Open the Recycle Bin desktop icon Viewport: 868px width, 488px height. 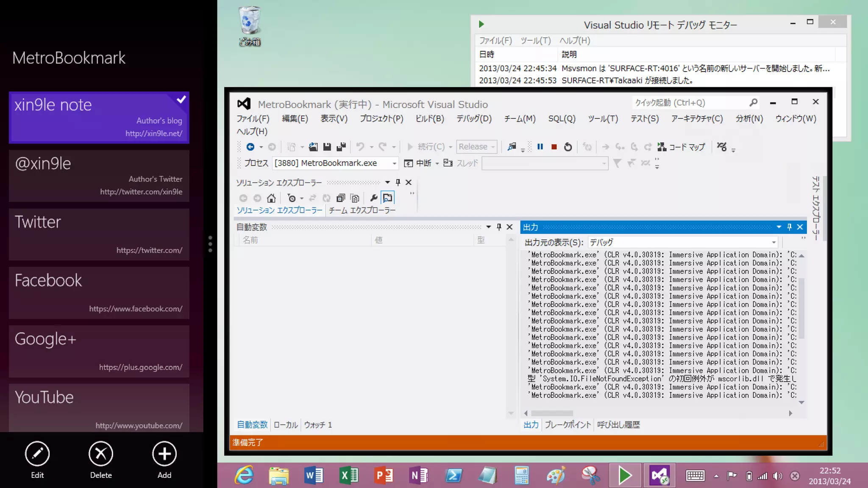[250, 25]
